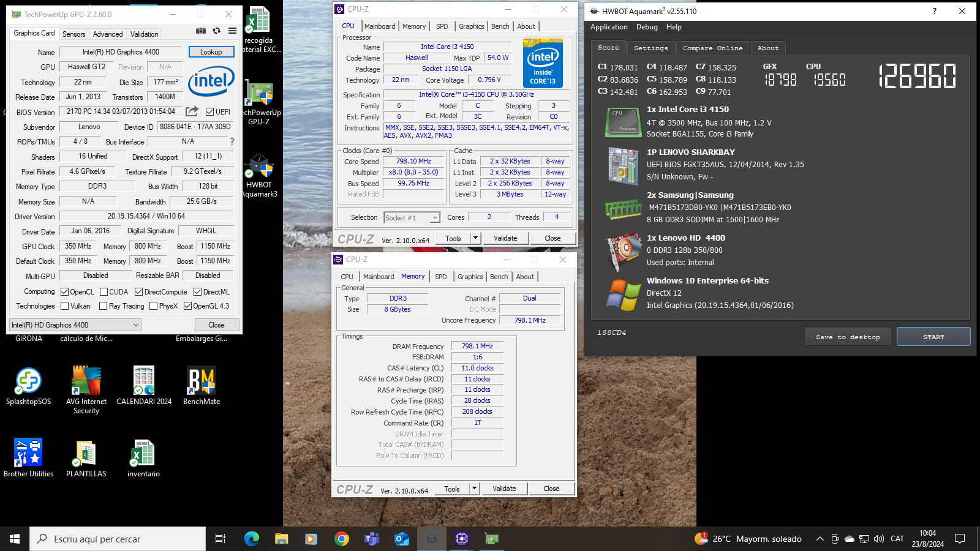Click the Intel logo in GPU-Z
The height and width of the screenshot is (551, 980).
point(211,81)
